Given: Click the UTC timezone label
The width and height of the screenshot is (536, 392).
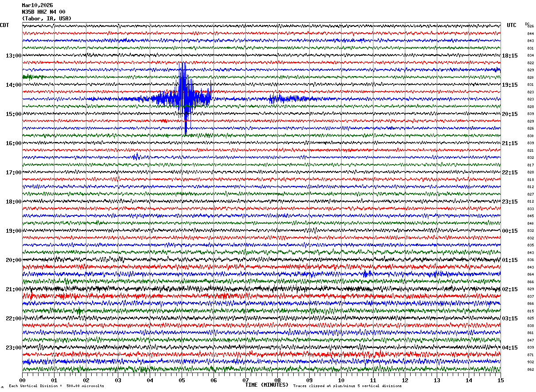Looking at the screenshot, I should [x=512, y=25].
